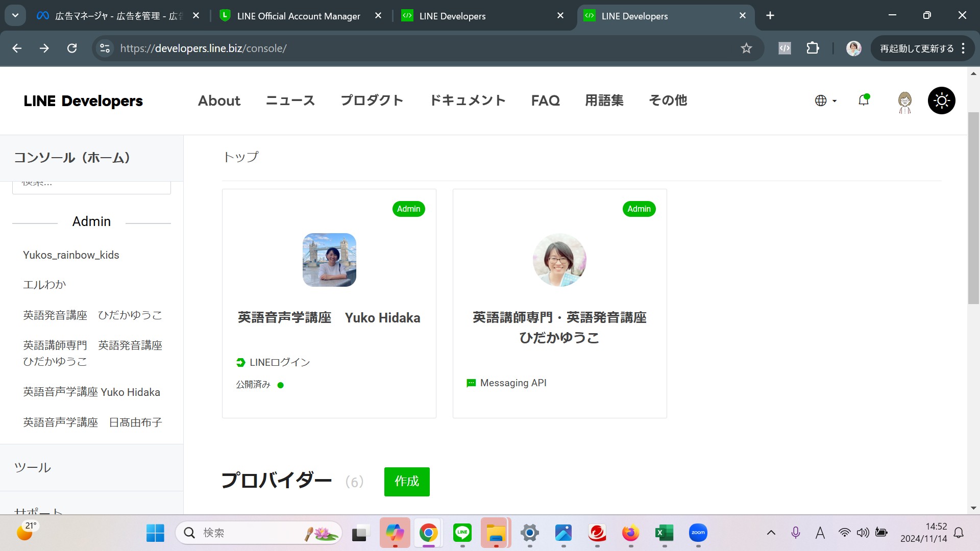Viewport: 980px width, 551px height.
Task: Open LINE app from the taskbar
Action: [462, 533]
